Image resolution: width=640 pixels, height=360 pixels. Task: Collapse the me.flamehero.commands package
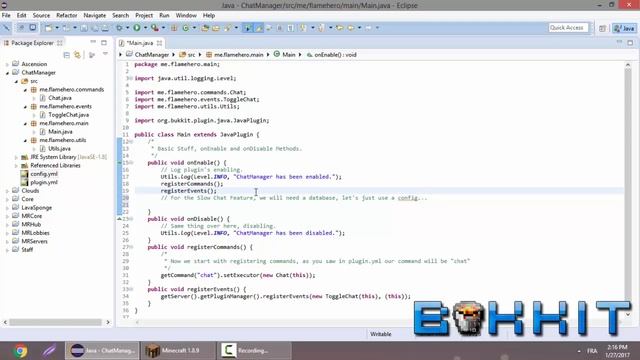tap(25, 90)
